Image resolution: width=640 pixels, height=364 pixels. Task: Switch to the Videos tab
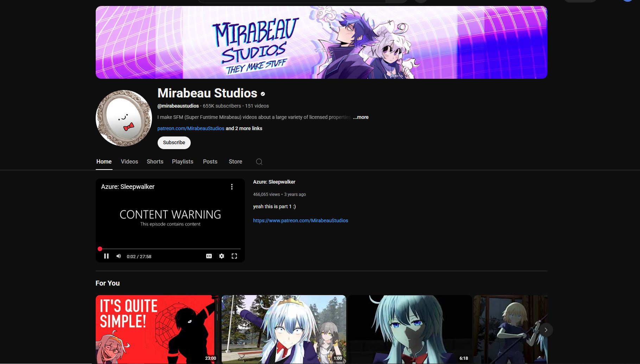tap(129, 161)
